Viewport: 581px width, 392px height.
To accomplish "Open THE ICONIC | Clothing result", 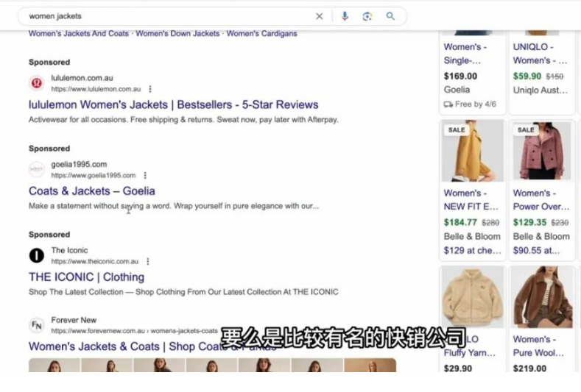I will pos(87,277).
